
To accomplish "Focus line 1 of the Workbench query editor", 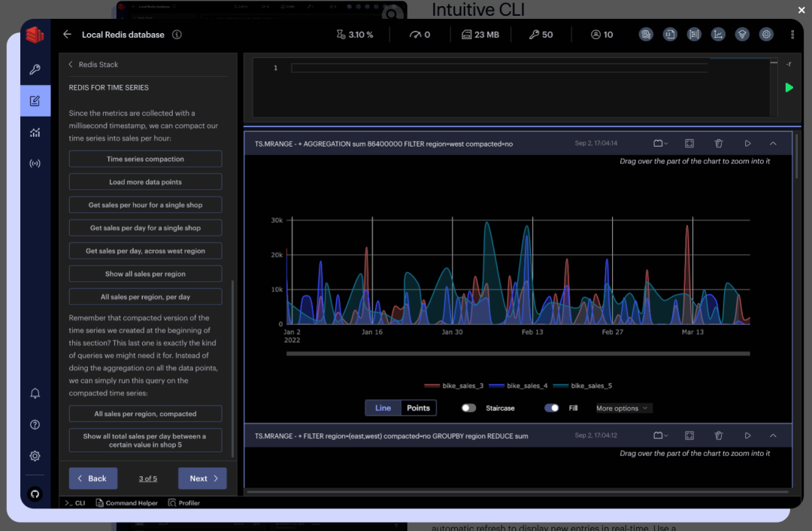I will click(500, 68).
